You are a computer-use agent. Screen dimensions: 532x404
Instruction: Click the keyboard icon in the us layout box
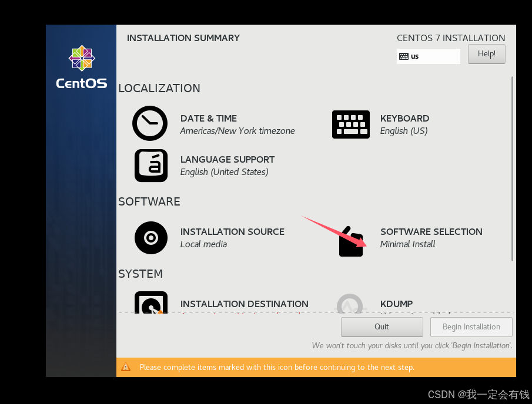(404, 56)
